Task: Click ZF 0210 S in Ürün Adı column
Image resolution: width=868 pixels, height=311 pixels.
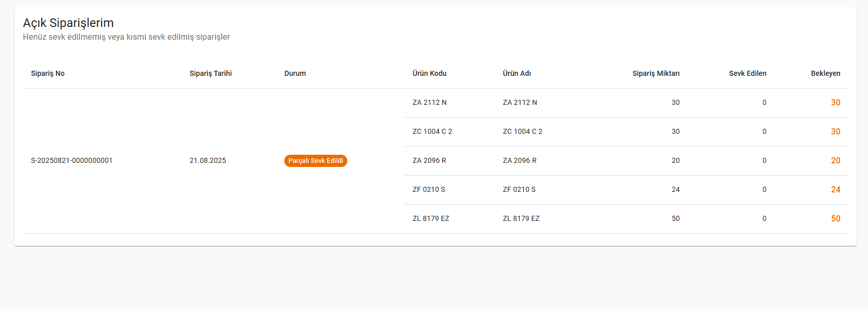Action: (x=519, y=189)
